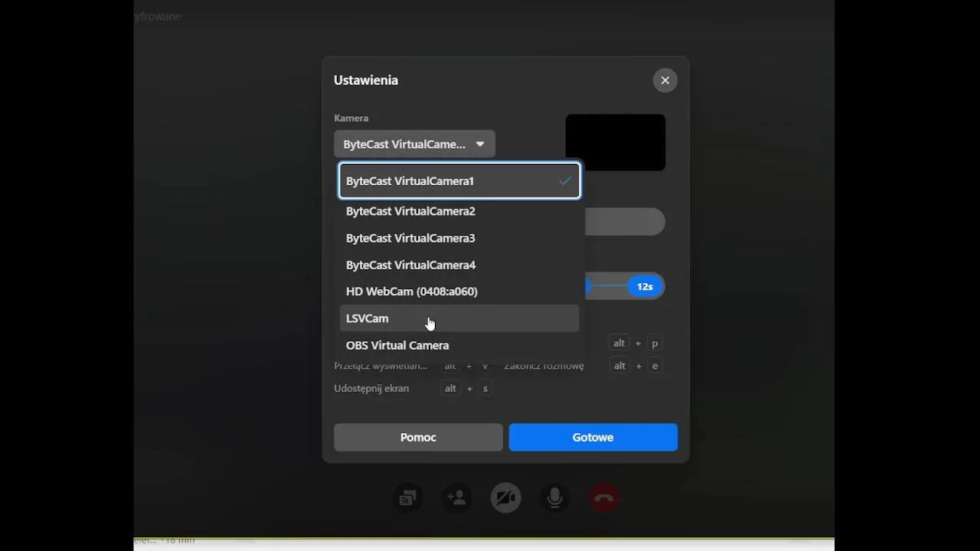Click the 'e' shortcut key badge
Image resolution: width=980 pixels, height=551 pixels.
tap(655, 366)
